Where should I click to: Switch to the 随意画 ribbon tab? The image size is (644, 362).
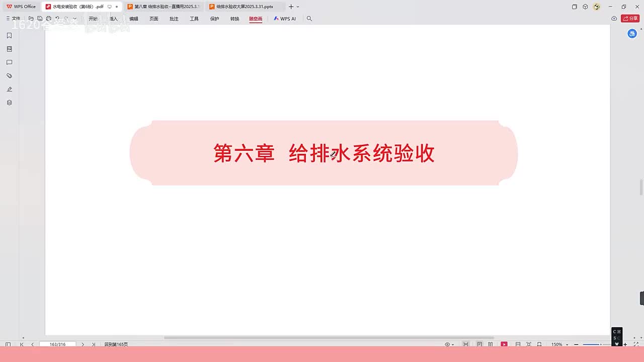click(256, 19)
